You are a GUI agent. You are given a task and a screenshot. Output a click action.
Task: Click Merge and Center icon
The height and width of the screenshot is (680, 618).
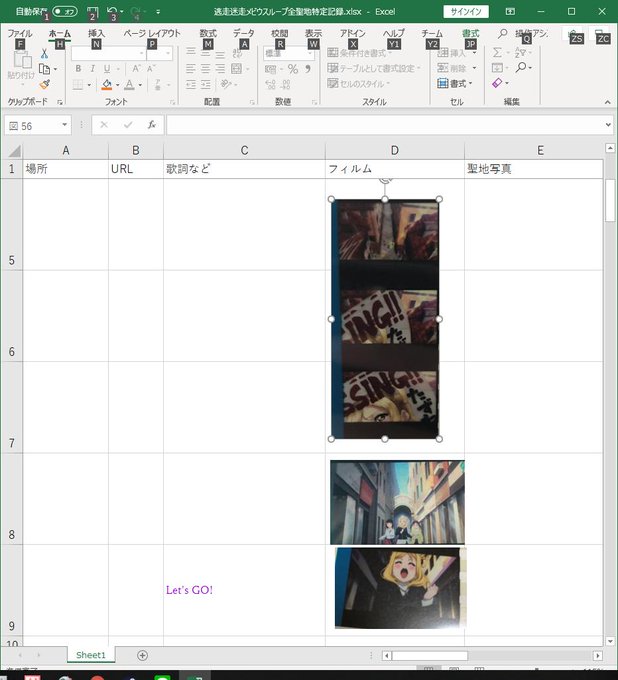pyautogui.click(x=237, y=69)
